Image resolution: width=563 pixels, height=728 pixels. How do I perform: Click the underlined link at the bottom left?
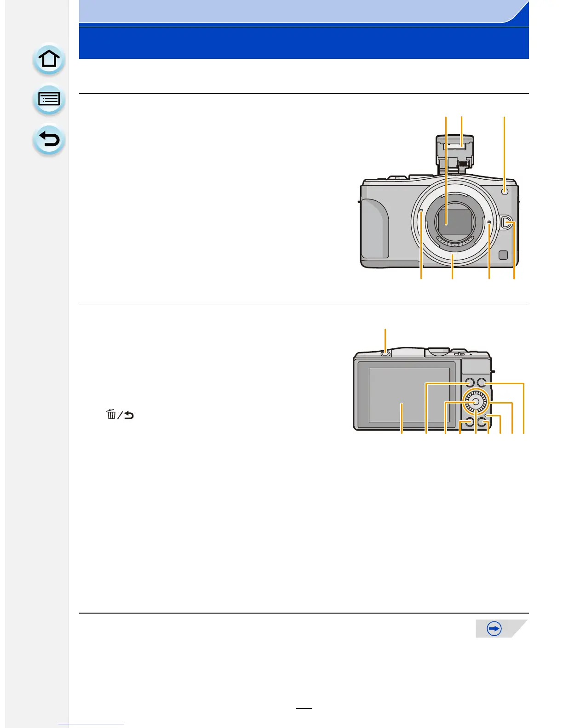[x=91, y=724]
